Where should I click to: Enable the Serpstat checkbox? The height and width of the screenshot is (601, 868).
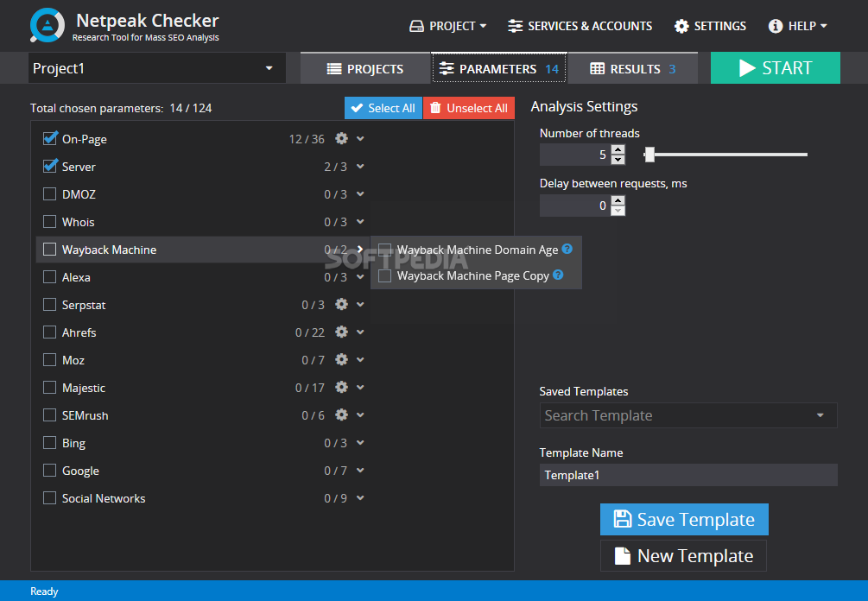coord(50,304)
